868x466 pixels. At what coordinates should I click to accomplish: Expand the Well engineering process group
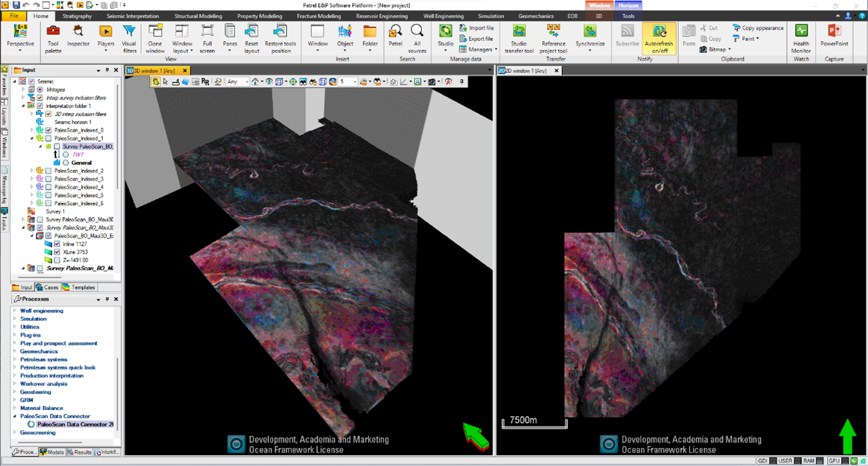coord(15,310)
